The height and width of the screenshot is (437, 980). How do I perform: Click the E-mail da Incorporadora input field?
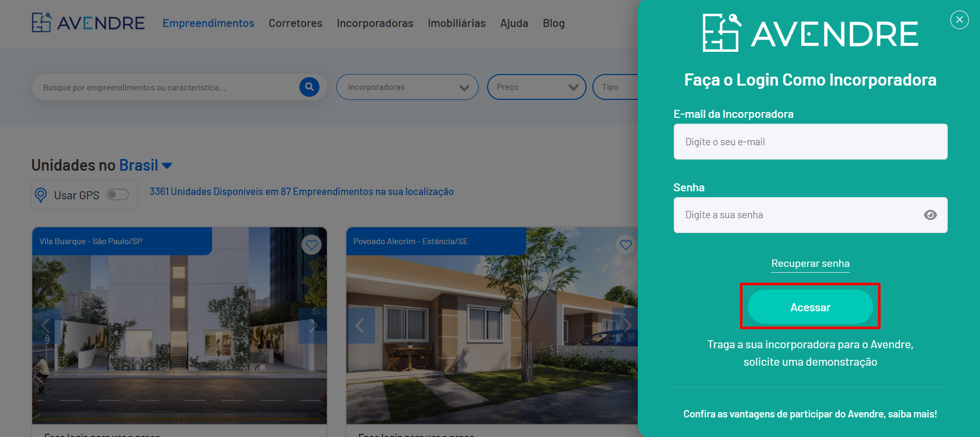[810, 142]
